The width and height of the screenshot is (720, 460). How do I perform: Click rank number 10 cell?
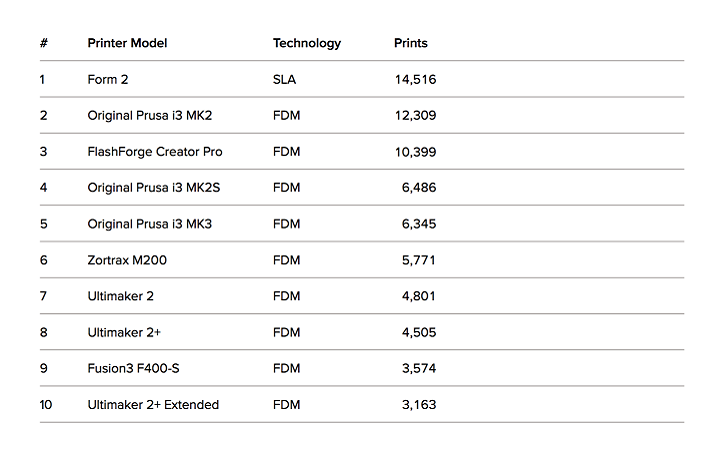(46, 405)
